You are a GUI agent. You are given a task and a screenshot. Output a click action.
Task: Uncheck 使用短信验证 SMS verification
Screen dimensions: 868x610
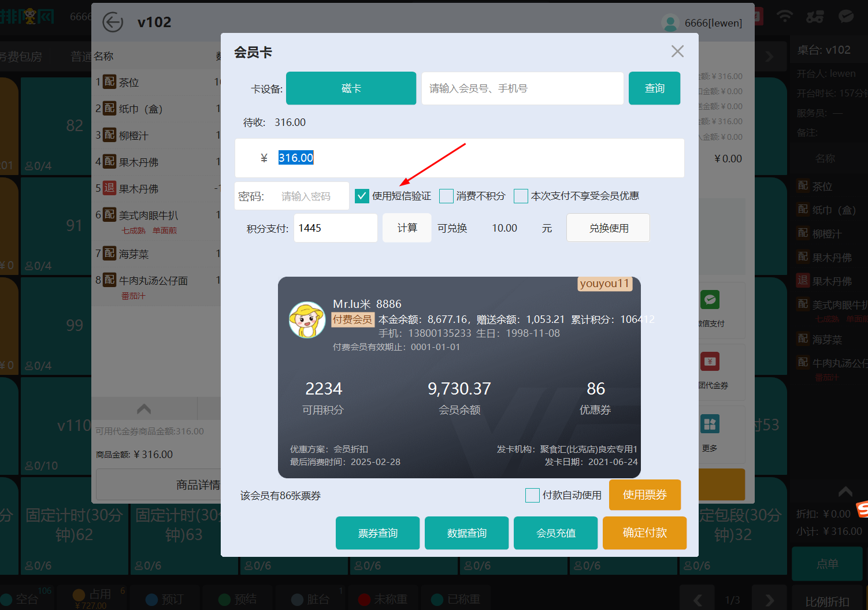(362, 196)
